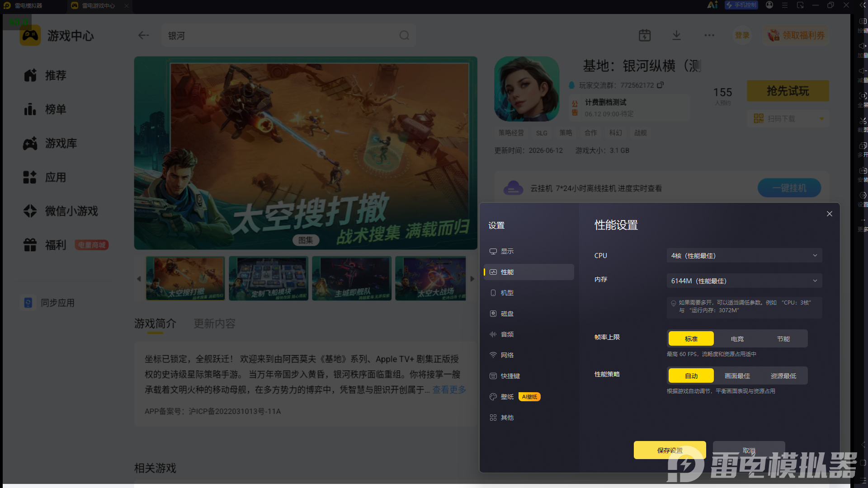Open 显示 settings section

529,251
